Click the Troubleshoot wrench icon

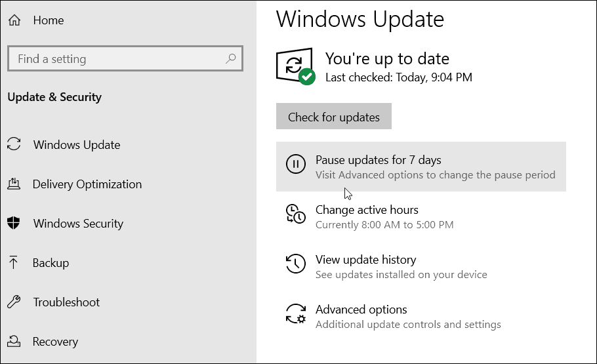tap(14, 302)
